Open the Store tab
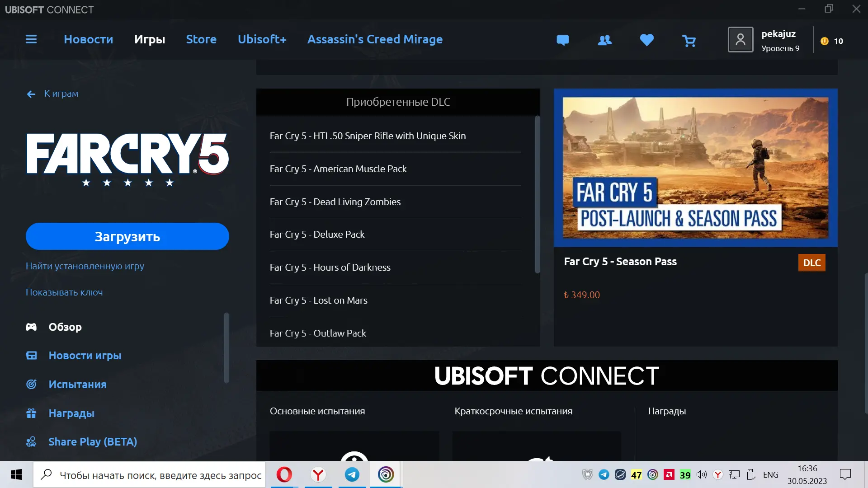 (x=201, y=39)
